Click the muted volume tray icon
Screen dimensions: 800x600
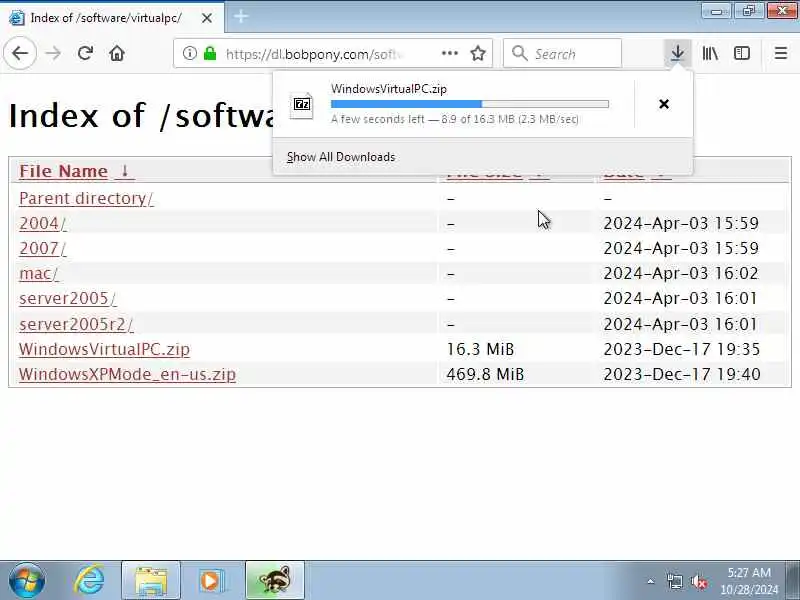pos(698,581)
